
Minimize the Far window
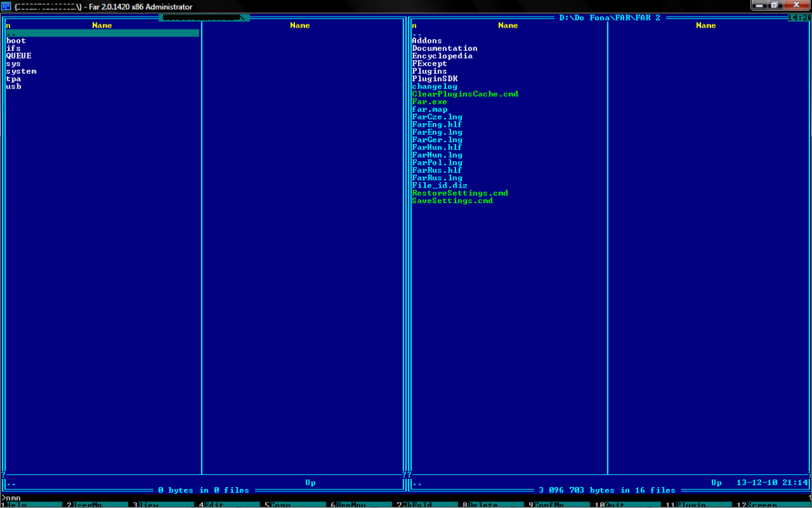coord(760,5)
